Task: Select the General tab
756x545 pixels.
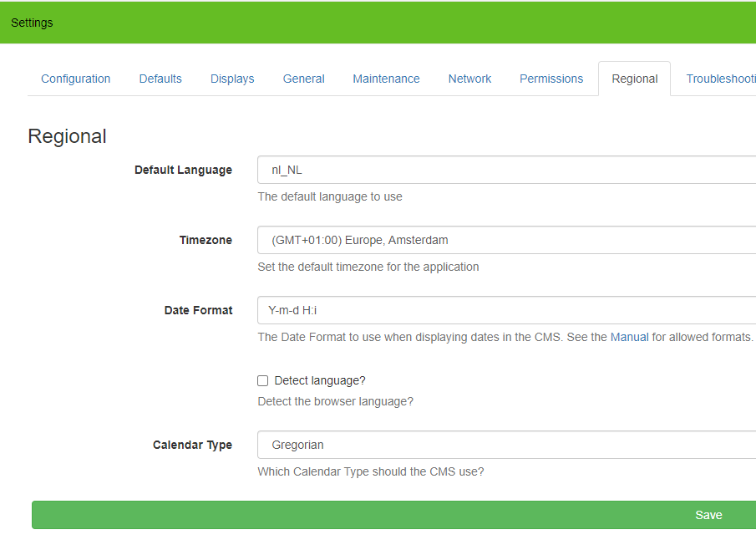Action: point(304,79)
